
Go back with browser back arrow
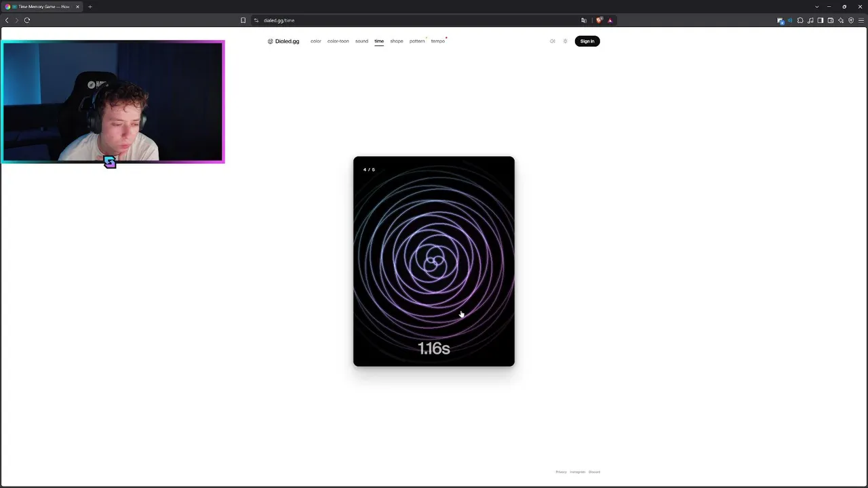[x=7, y=20]
